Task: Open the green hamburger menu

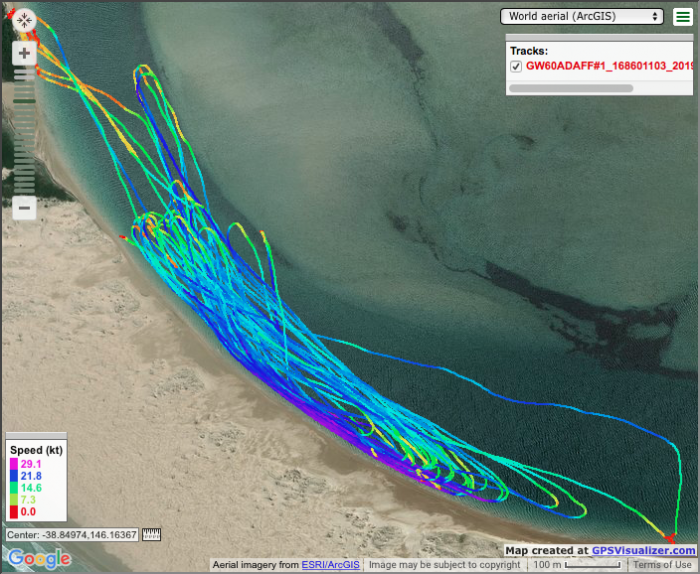Action: [x=682, y=16]
